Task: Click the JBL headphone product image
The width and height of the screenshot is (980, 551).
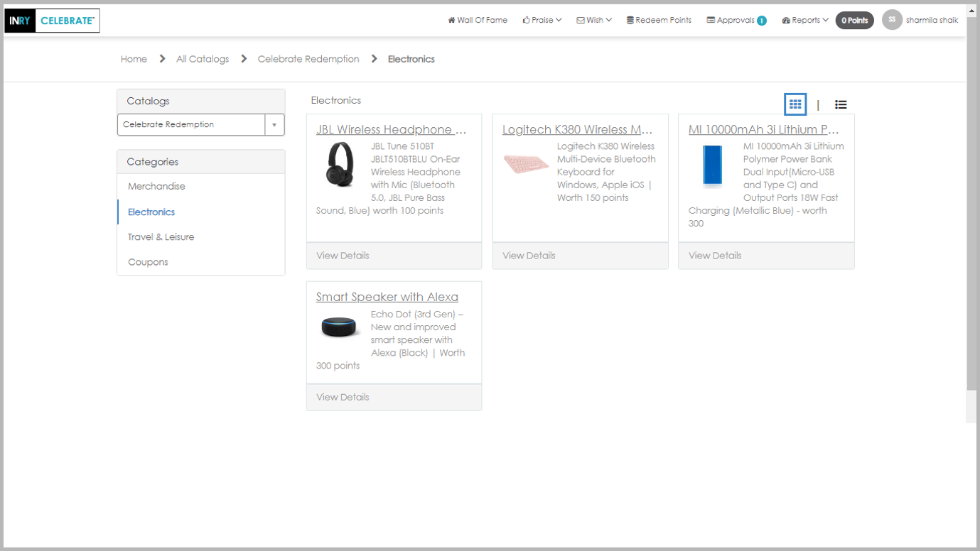Action: [x=341, y=164]
